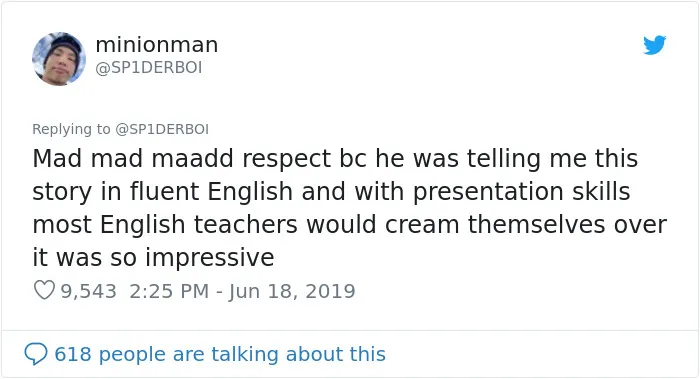Click the word 'respect' in the tweet
Screen dimensions: 700x379
tap(287, 160)
